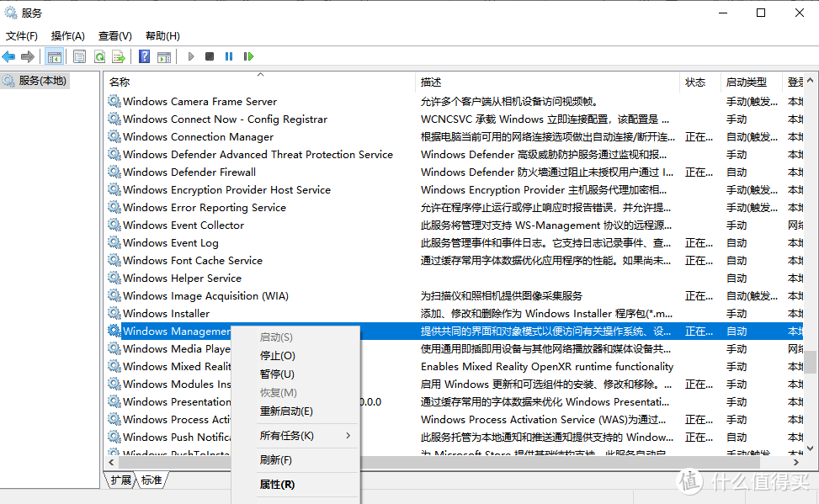Click the Start service play icon
Image resolution: width=819 pixels, height=504 pixels.
pyautogui.click(x=190, y=56)
